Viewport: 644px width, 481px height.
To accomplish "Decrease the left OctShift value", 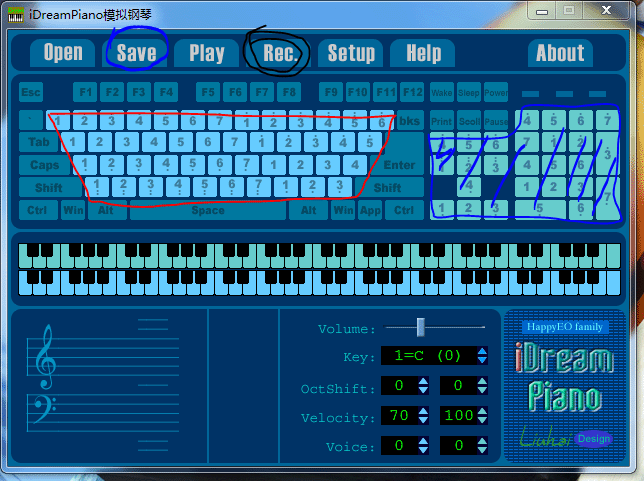I will [x=423, y=390].
